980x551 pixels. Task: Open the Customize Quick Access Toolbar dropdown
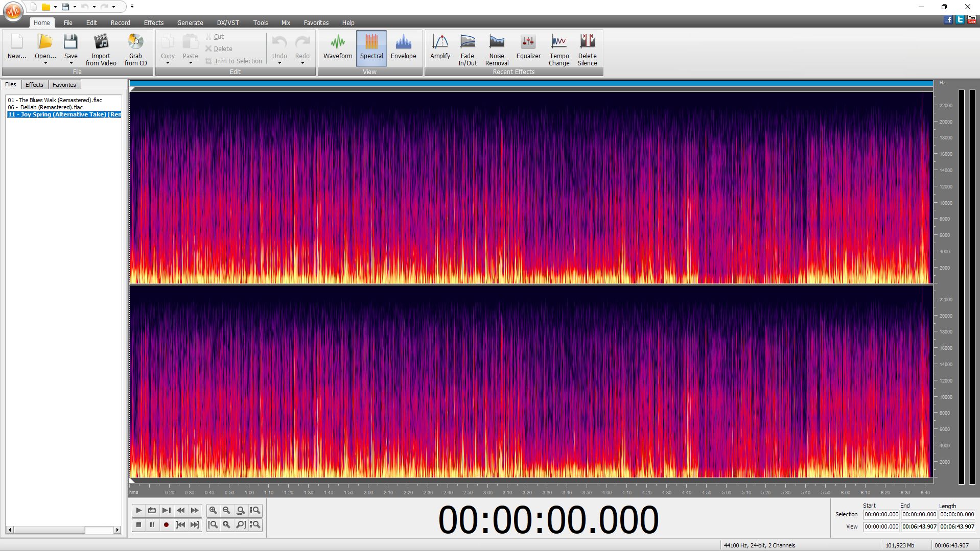tap(132, 7)
